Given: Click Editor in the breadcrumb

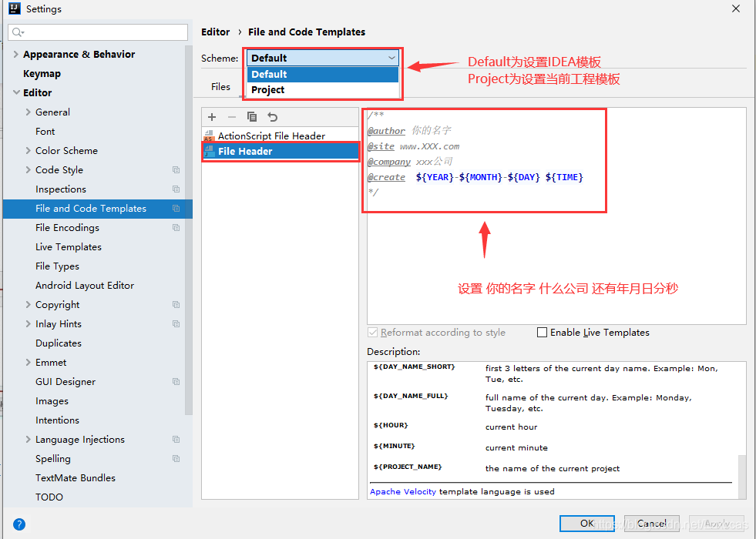Looking at the screenshot, I should pyautogui.click(x=215, y=32).
